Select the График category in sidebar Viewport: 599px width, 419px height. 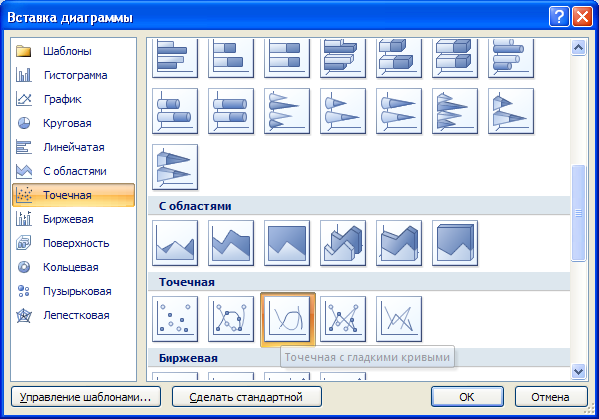point(73,99)
